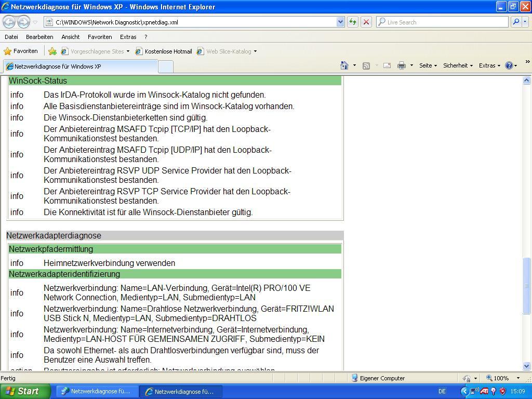The height and width of the screenshot is (399, 532).
Task: Click the RSS feeds icon
Action: click(366, 65)
